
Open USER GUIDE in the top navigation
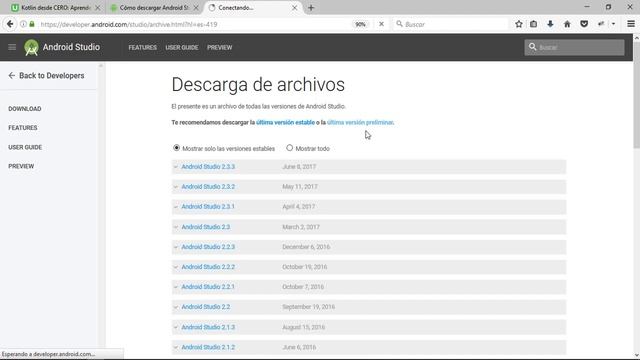[x=182, y=47]
